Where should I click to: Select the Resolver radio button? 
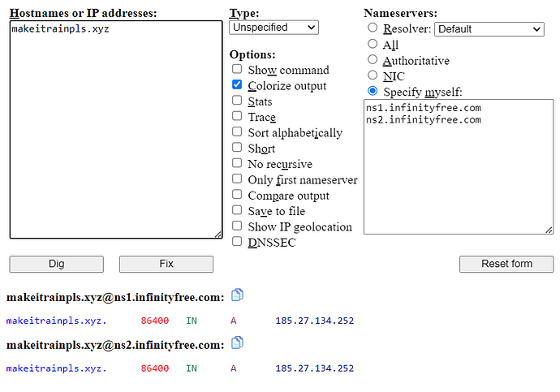click(373, 29)
